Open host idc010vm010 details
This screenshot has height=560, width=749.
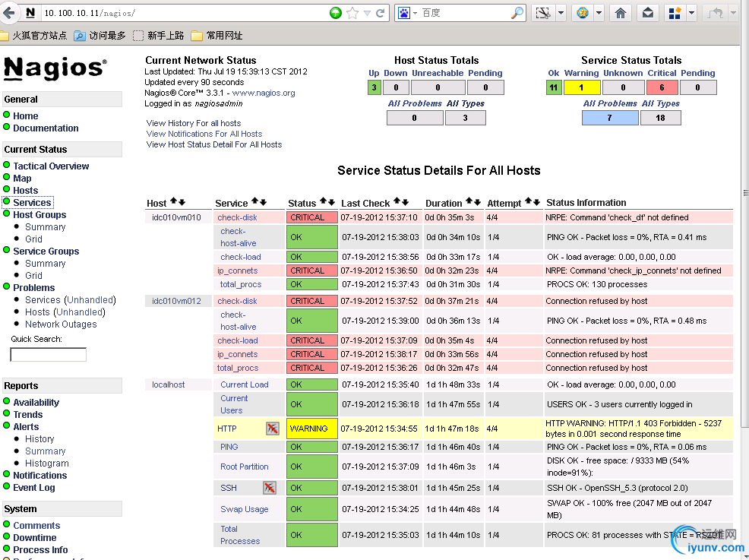point(176,217)
